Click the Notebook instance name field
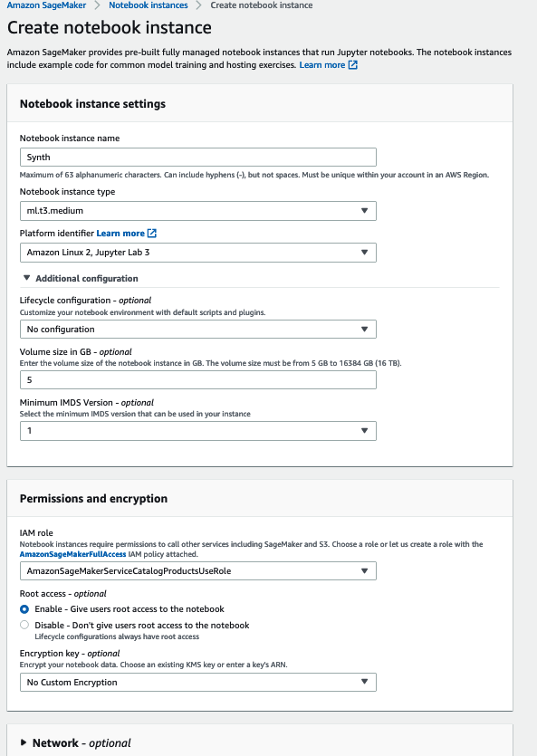 198,158
